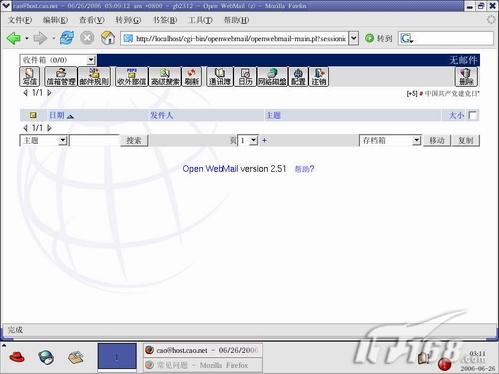The image size is (499, 374).
Task: Click the delete (删除) trash icon
Action: pos(466,76)
